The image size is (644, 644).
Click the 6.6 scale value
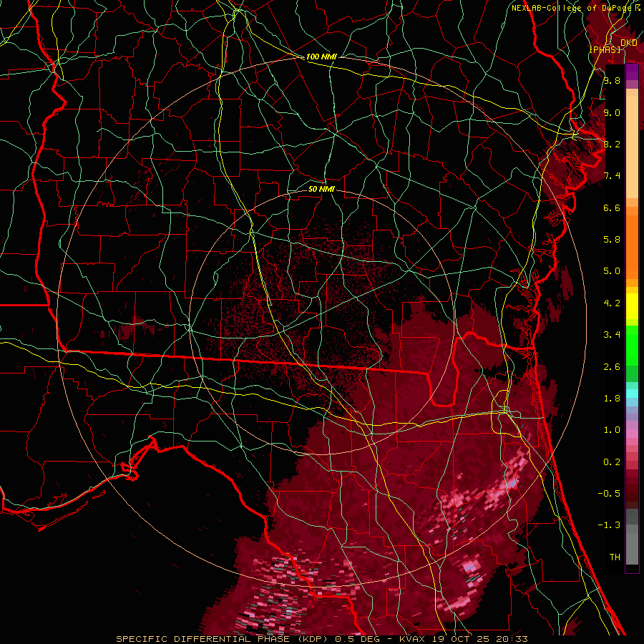[612, 208]
